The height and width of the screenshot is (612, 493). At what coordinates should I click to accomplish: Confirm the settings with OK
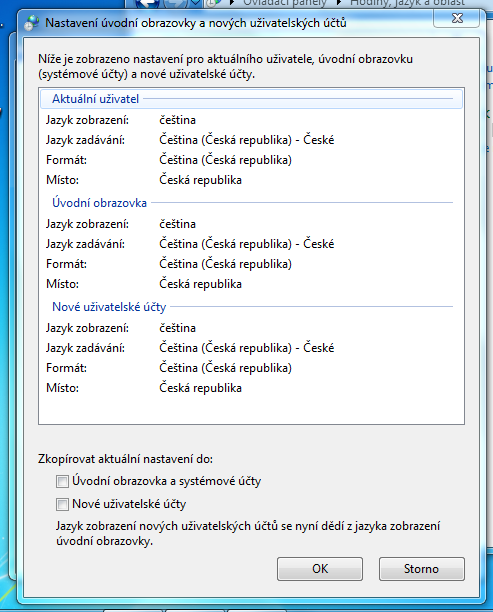click(x=320, y=569)
